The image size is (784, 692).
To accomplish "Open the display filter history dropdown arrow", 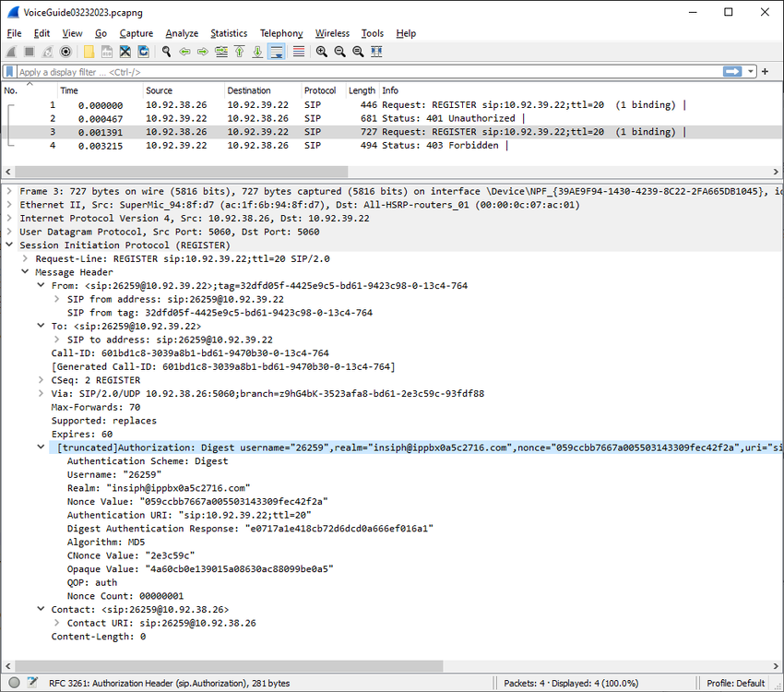I will tap(751, 71).
